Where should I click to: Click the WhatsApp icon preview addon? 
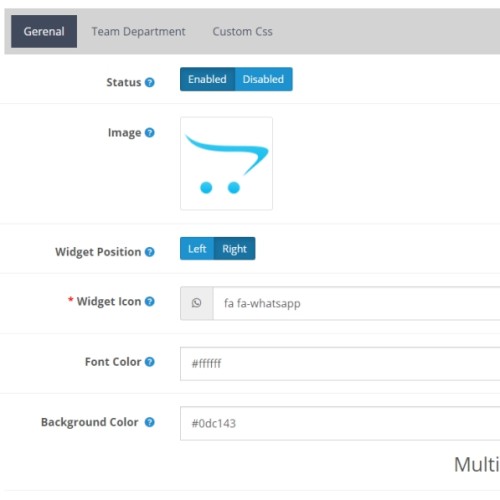coord(197,303)
